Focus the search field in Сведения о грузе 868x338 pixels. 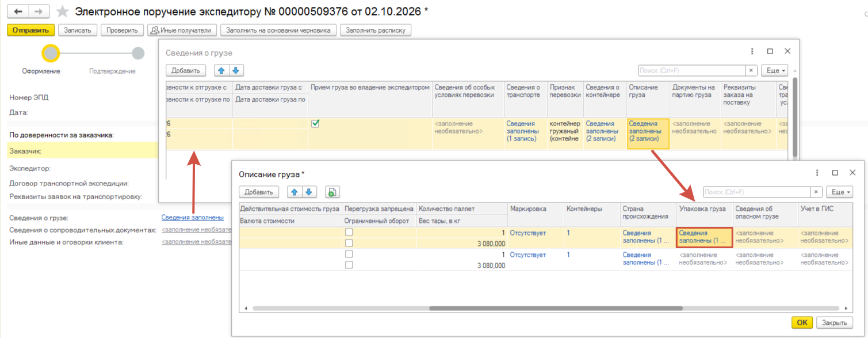coord(692,70)
